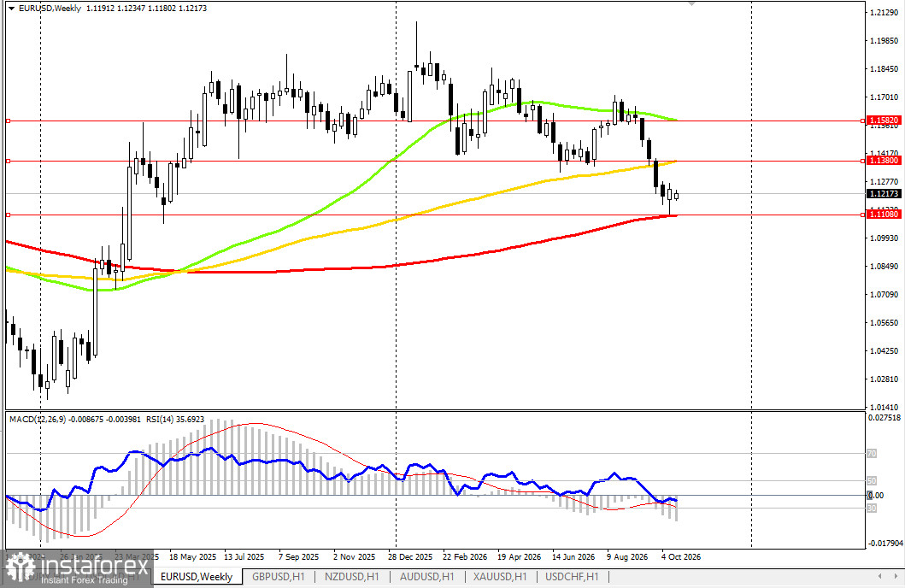Click the 1.04250 price scale label
This screenshot has height=588, width=905.
[884, 351]
